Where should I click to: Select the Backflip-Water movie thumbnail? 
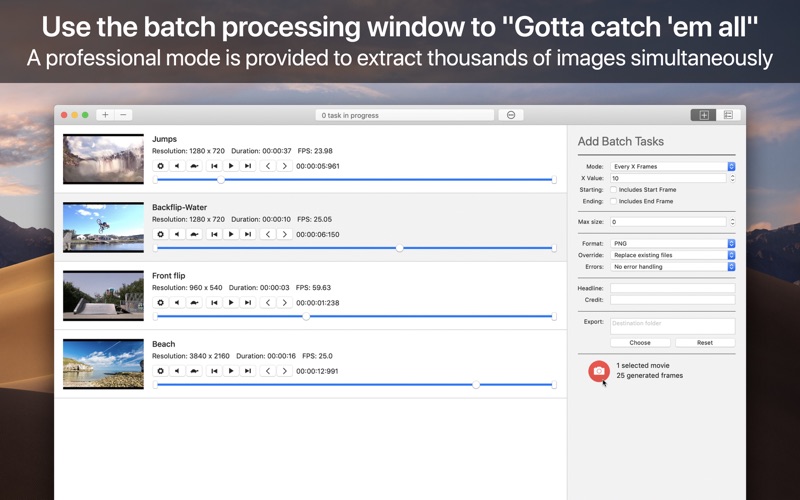[x=104, y=227]
